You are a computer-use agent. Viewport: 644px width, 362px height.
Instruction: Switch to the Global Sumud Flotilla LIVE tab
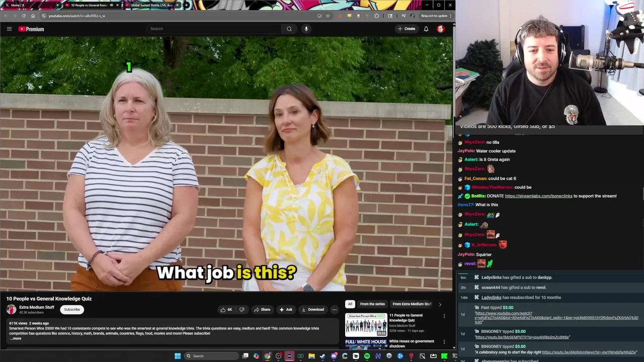point(151,5)
